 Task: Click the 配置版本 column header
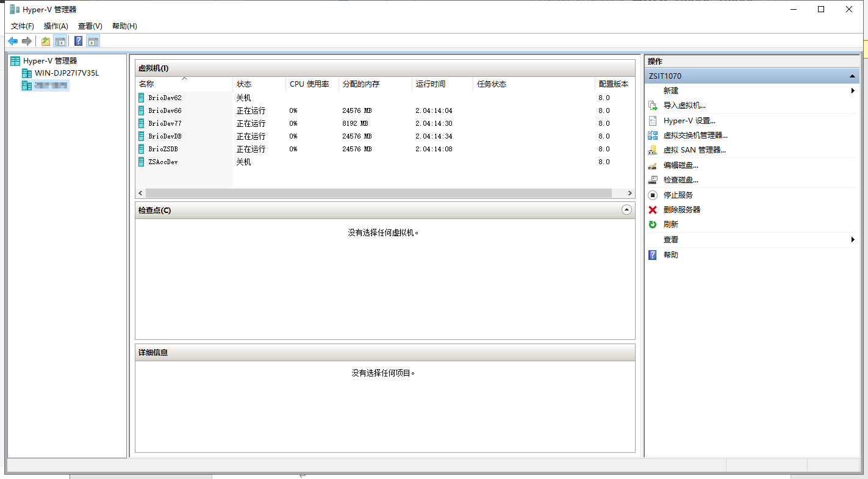615,84
